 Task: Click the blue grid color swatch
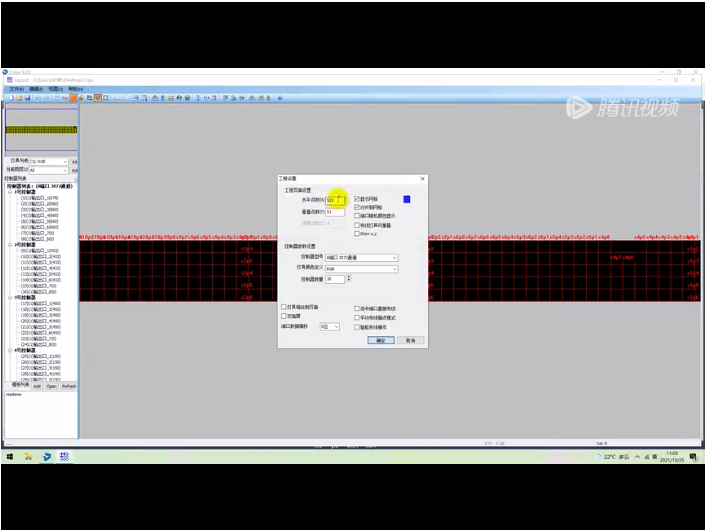pos(407,199)
